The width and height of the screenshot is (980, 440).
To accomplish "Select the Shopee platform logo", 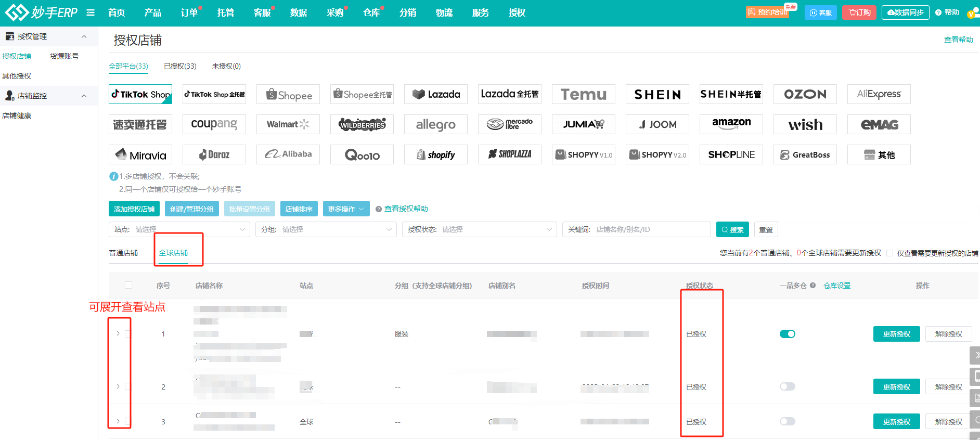I will [288, 94].
